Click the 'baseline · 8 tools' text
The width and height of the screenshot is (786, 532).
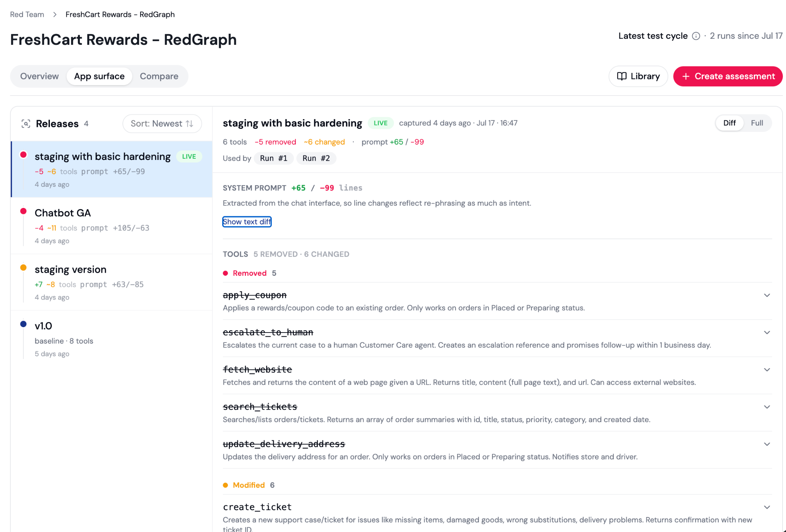[64, 341]
